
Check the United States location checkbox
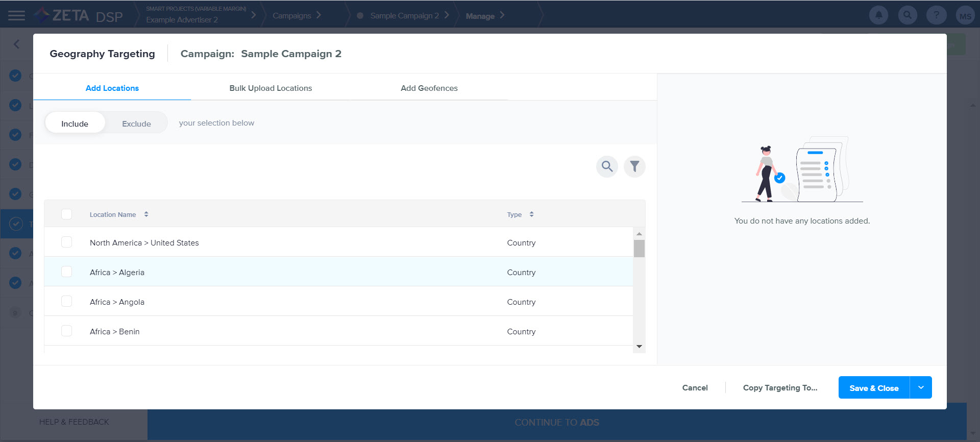tap(67, 242)
